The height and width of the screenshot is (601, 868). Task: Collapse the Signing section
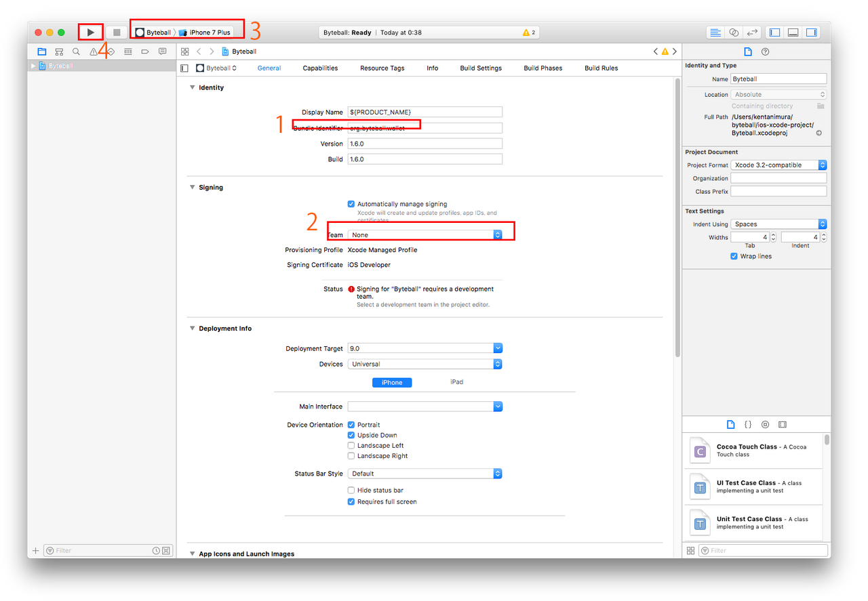click(193, 188)
